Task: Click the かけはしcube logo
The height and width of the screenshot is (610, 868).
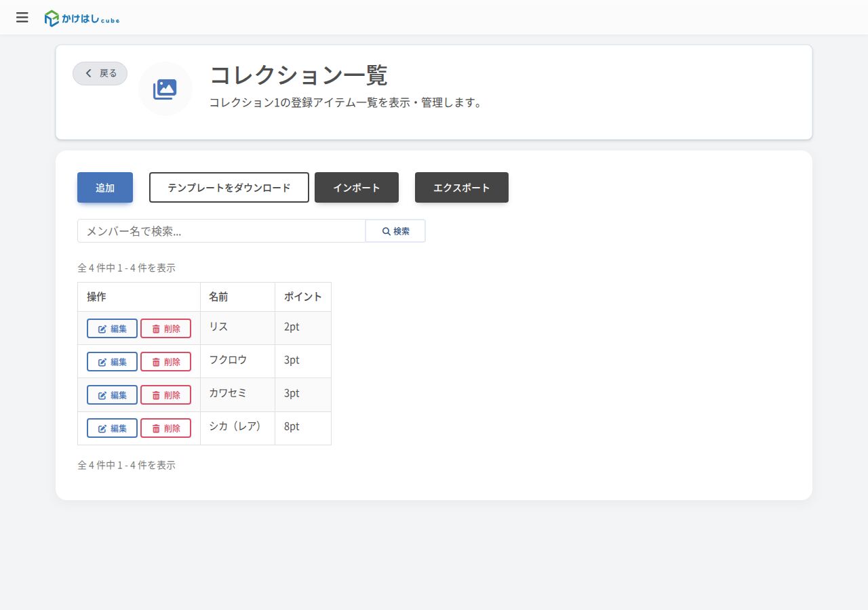Action: (82, 18)
